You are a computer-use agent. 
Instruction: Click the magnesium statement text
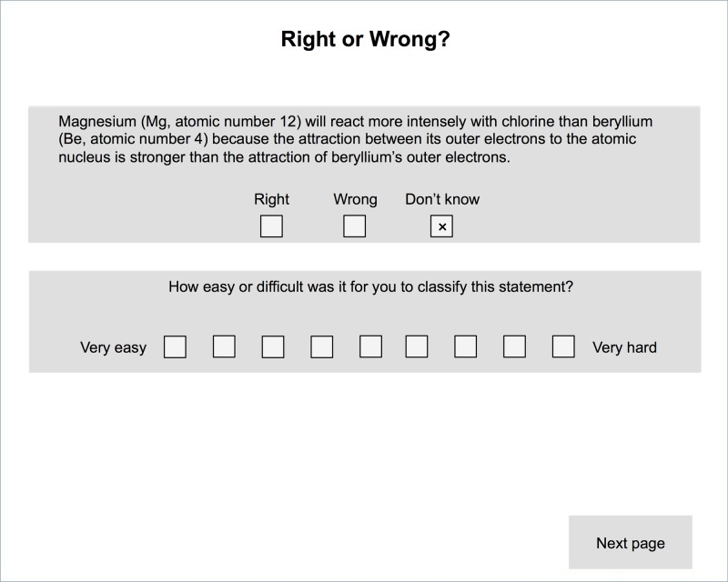pos(355,139)
